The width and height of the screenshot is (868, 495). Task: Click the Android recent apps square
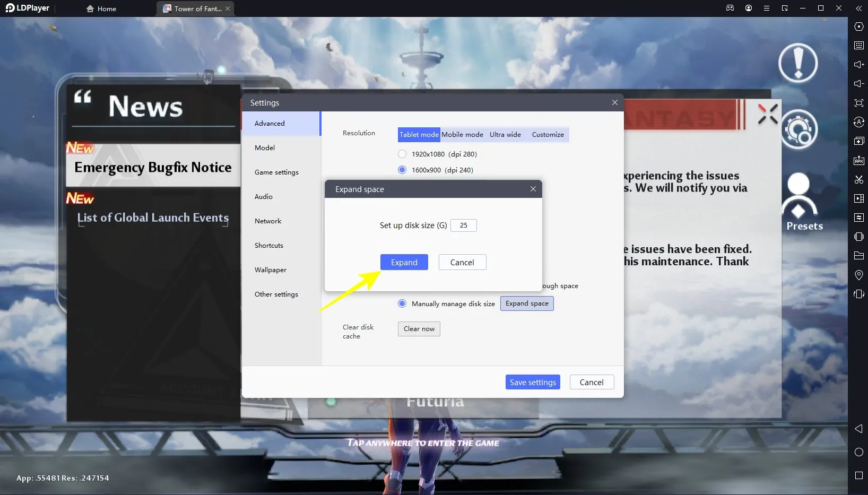[858, 475]
